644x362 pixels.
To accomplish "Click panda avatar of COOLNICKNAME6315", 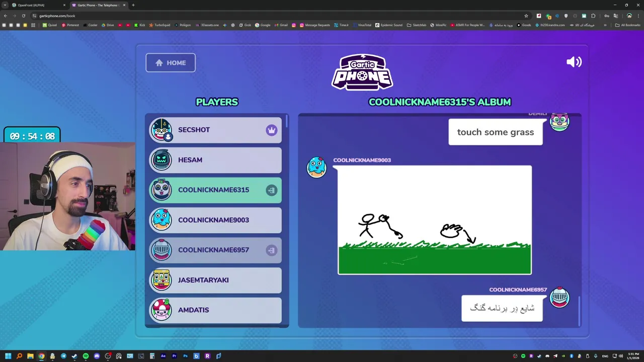I will pos(162,190).
